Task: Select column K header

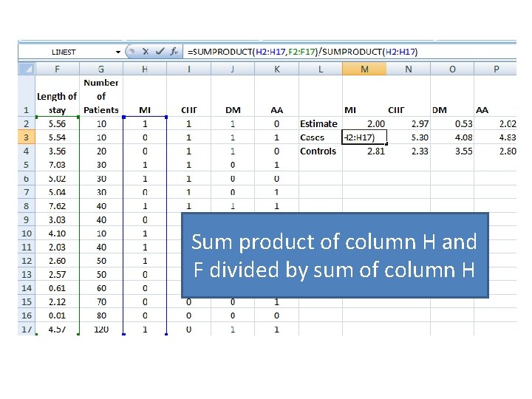Action: pyautogui.click(x=277, y=69)
